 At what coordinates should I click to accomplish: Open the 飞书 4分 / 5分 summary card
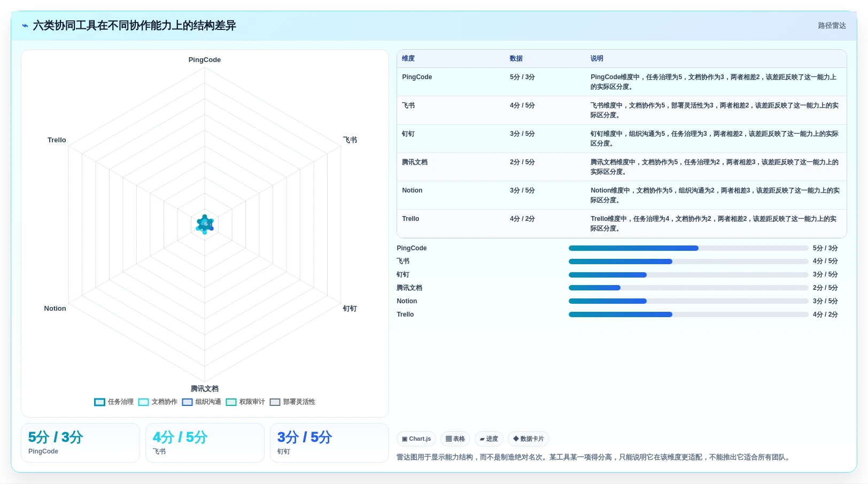205,443
